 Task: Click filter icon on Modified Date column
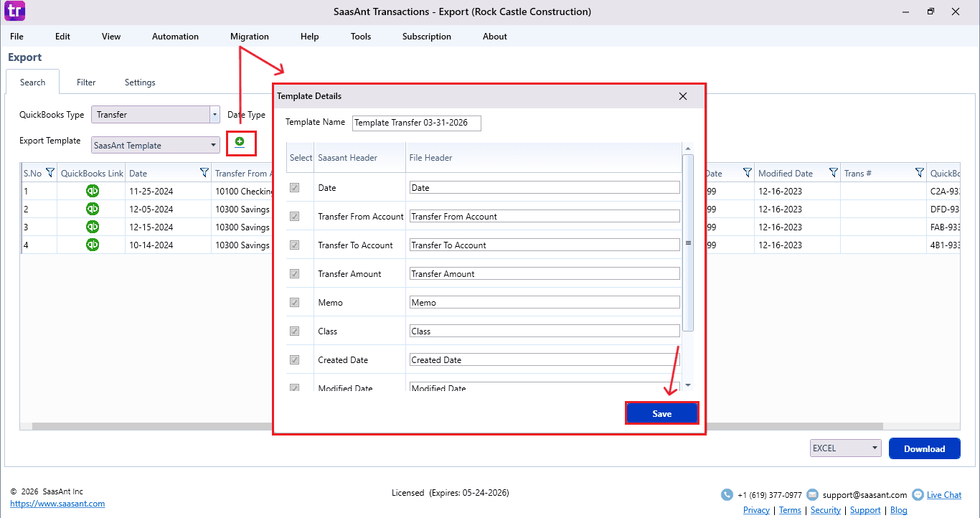[833, 173]
